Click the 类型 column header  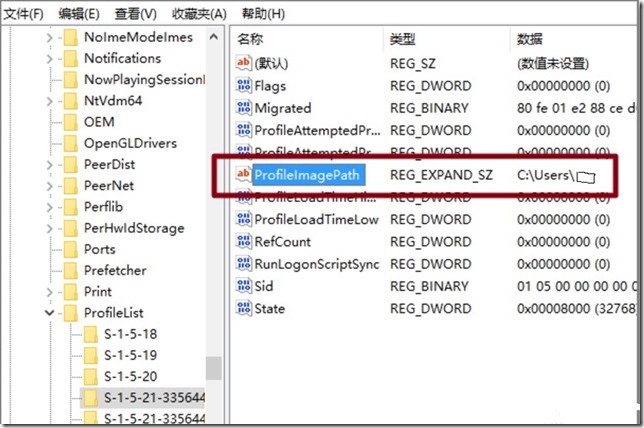tap(401, 39)
